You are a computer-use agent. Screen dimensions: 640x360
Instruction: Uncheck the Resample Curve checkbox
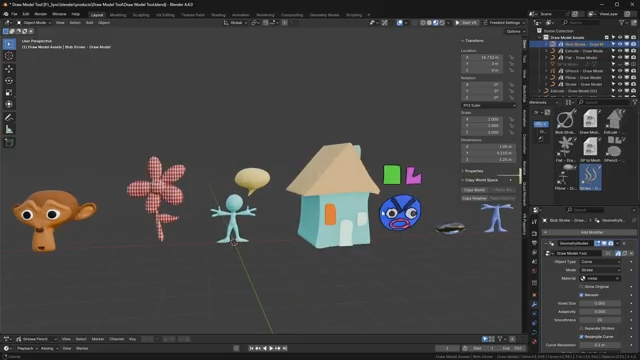click(581, 337)
